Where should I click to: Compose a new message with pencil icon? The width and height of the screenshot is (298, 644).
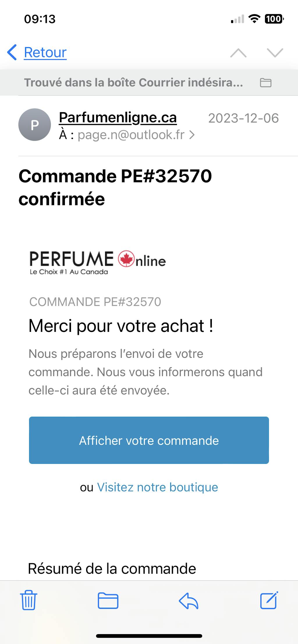[x=269, y=600]
